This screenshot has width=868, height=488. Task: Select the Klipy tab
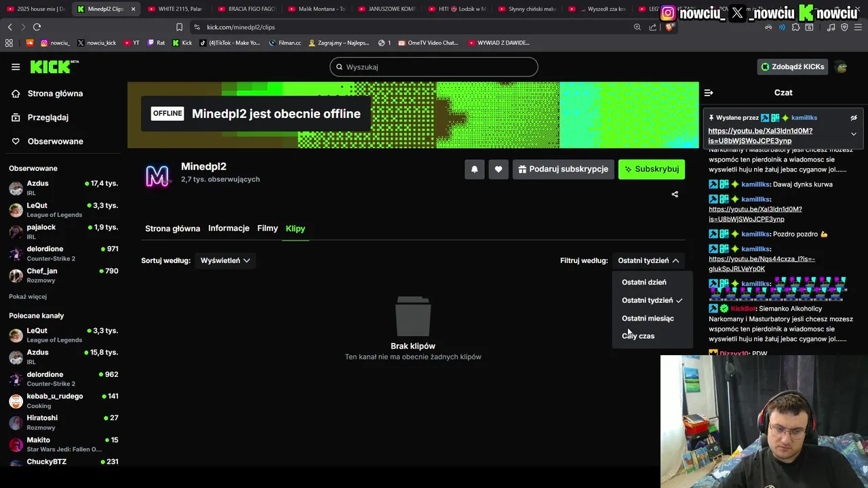pos(295,228)
